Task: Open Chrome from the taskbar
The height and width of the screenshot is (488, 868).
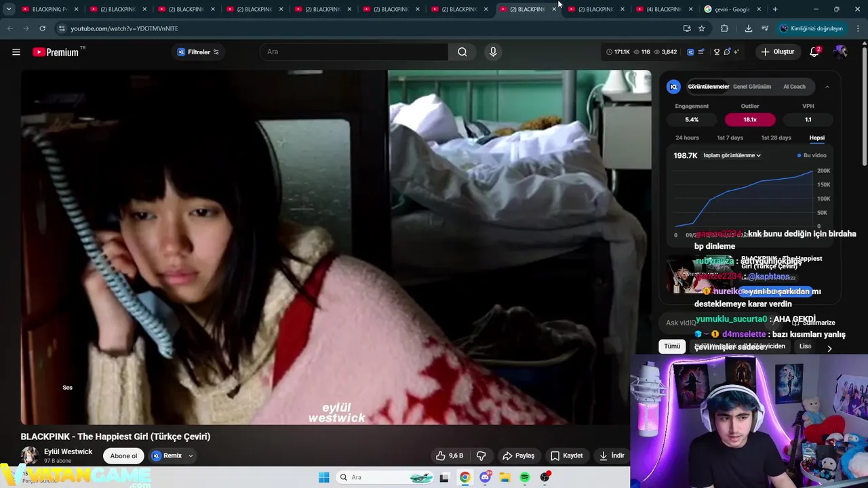Action: coord(465,477)
